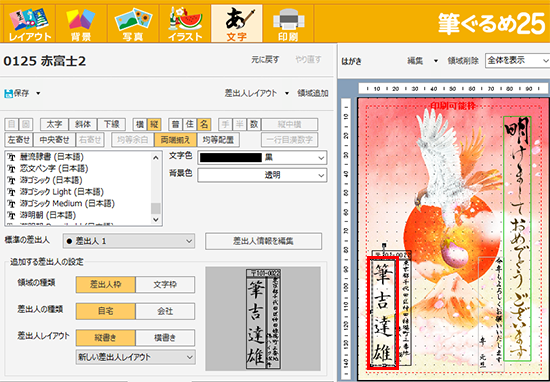Set sender type to 自宅
Screen dimensions: 550x382
click(106, 311)
